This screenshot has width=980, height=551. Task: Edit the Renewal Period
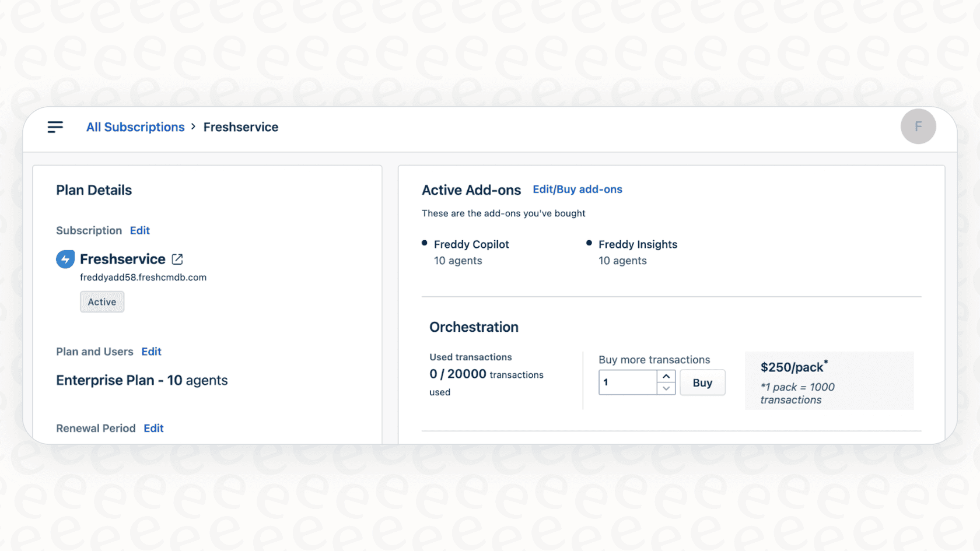click(x=153, y=428)
